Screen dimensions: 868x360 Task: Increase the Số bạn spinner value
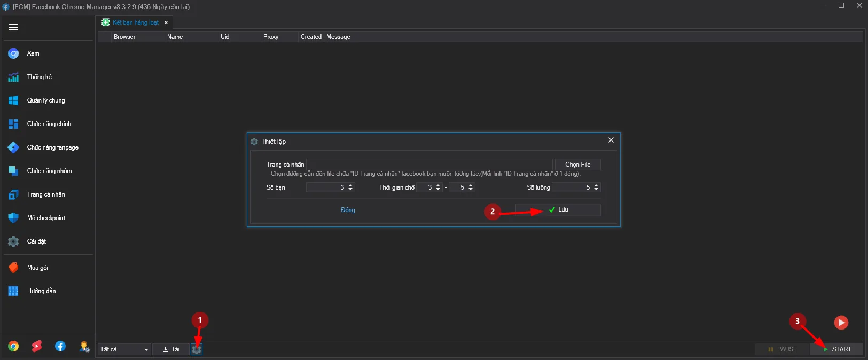350,185
